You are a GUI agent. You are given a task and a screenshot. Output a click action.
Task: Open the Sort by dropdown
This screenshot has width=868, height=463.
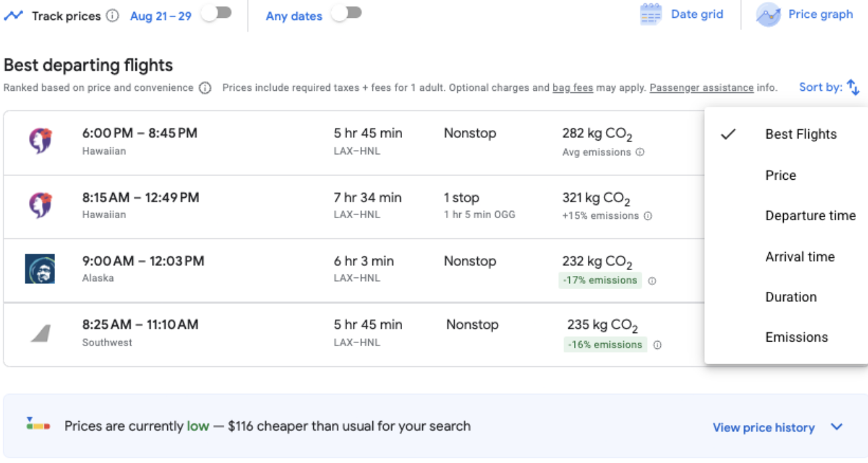829,88
